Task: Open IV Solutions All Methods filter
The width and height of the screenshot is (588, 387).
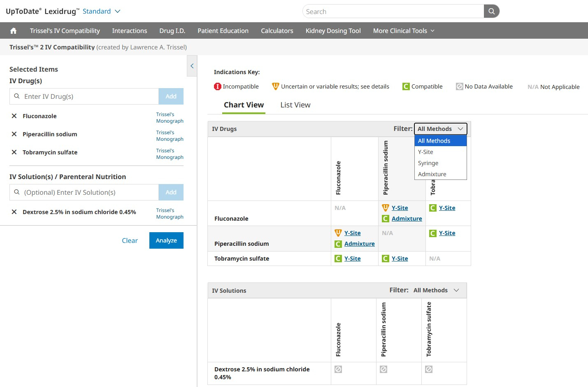Action: pos(436,290)
